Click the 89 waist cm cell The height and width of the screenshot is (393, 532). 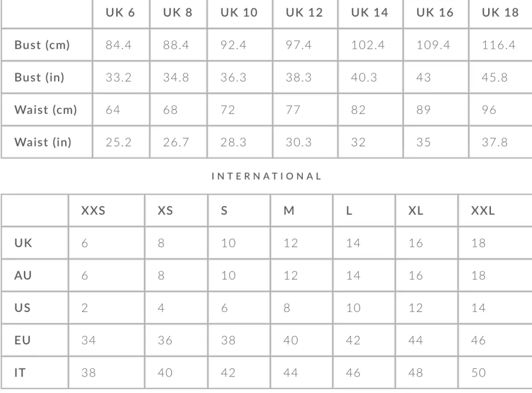pos(423,110)
